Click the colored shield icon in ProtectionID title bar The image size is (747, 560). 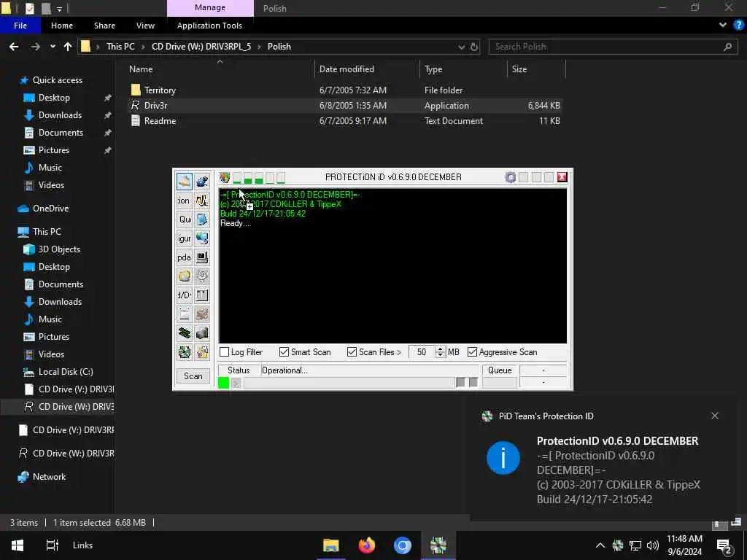(225, 178)
